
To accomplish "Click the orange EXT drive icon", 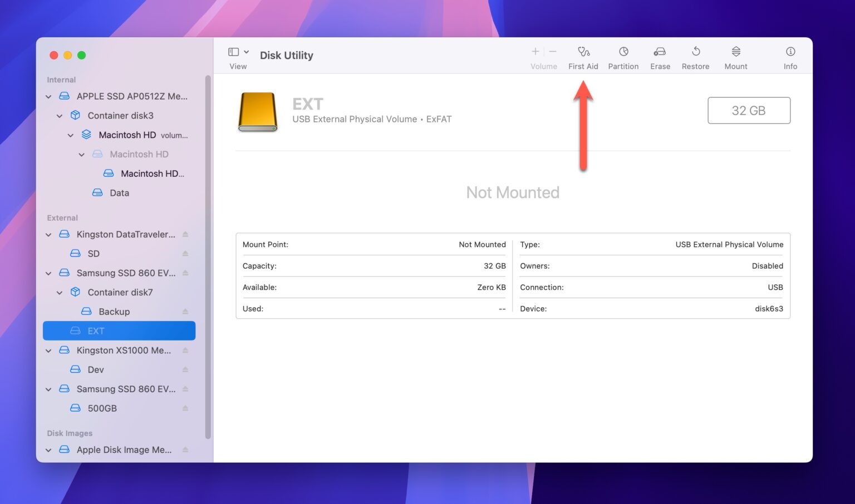I will point(258,111).
